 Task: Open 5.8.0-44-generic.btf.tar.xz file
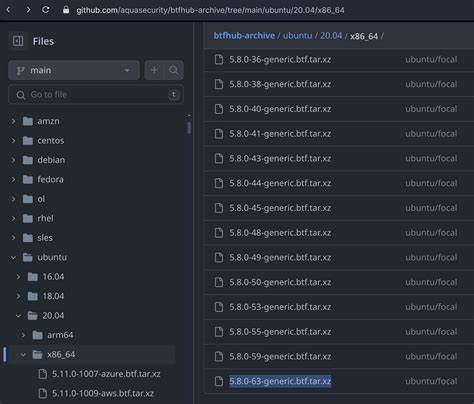point(280,183)
